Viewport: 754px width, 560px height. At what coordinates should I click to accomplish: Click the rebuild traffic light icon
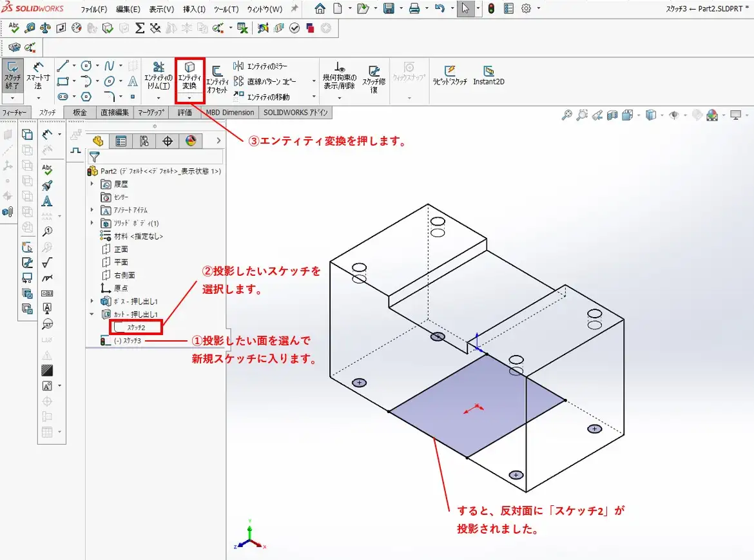(491, 9)
